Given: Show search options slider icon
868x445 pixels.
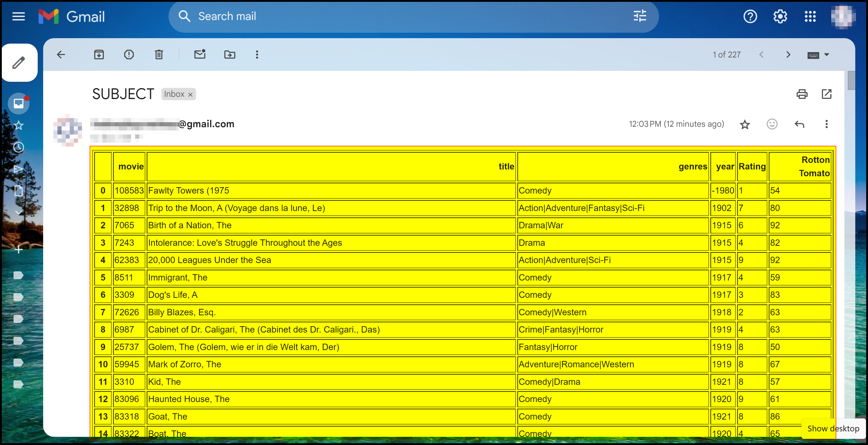Looking at the screenshot, I should [640, 16].
